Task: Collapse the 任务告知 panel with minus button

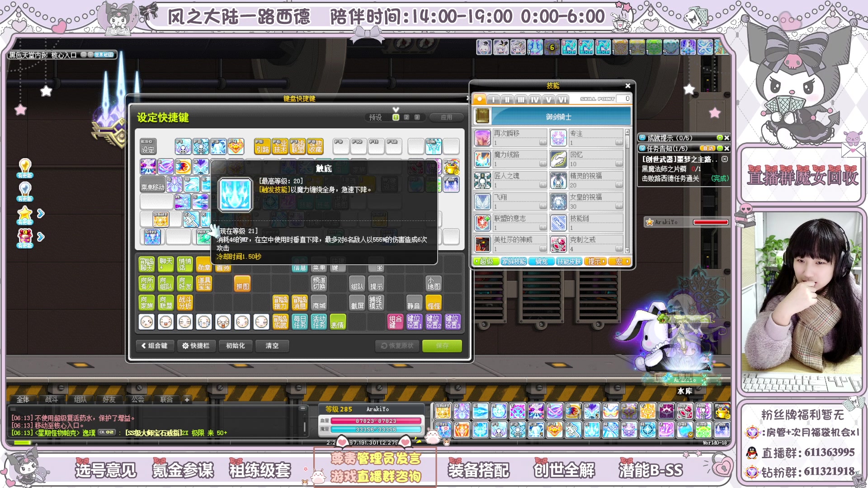Action: (x=720, y=148)
